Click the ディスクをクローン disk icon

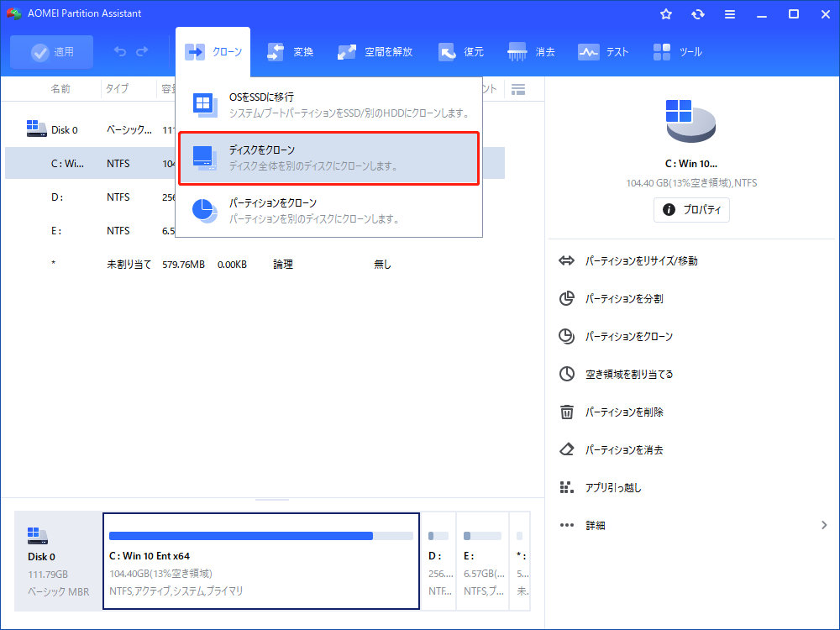point(205,159)
